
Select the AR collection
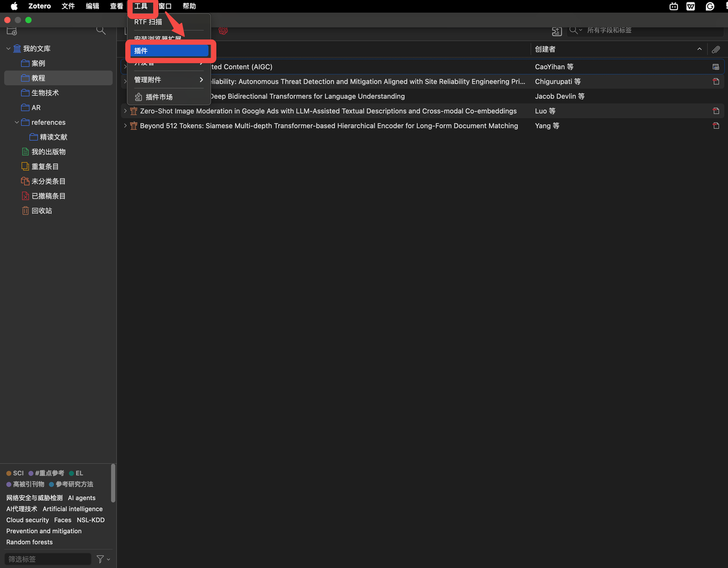[x=58, y=108]
